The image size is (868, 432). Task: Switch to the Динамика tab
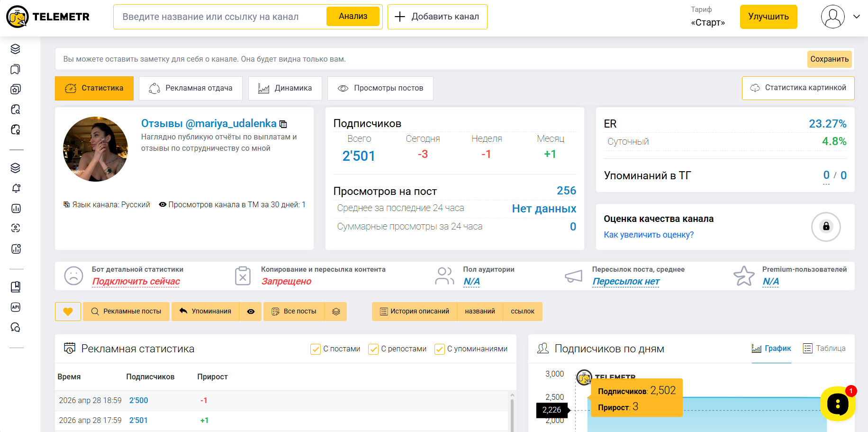click(285, 88)
